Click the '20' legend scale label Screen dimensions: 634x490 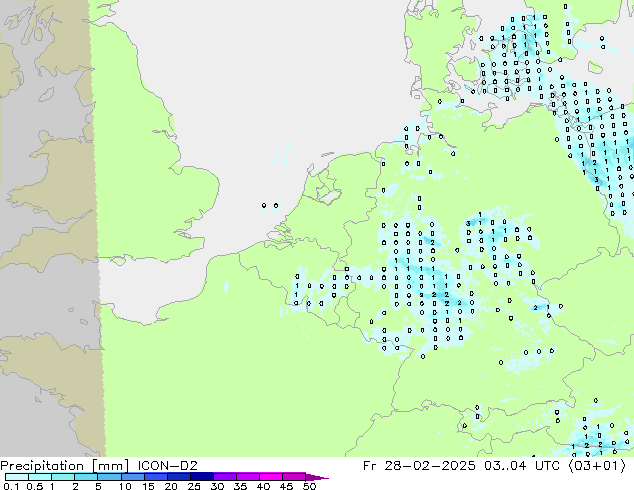tap(171, 486)
